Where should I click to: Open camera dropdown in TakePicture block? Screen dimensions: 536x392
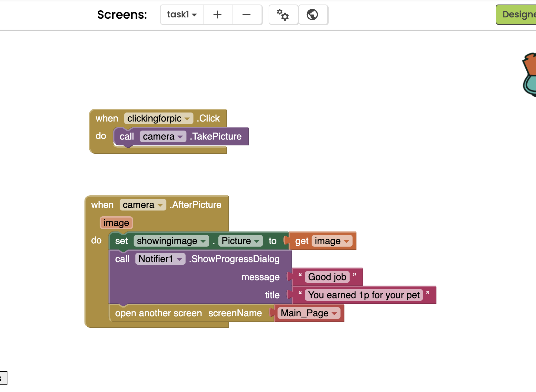(163, 136)
